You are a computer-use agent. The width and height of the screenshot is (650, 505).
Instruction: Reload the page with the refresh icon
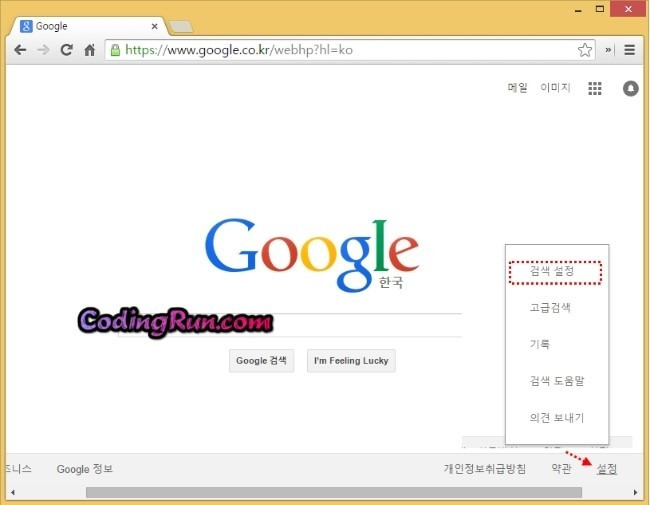(x=66, y=50)
